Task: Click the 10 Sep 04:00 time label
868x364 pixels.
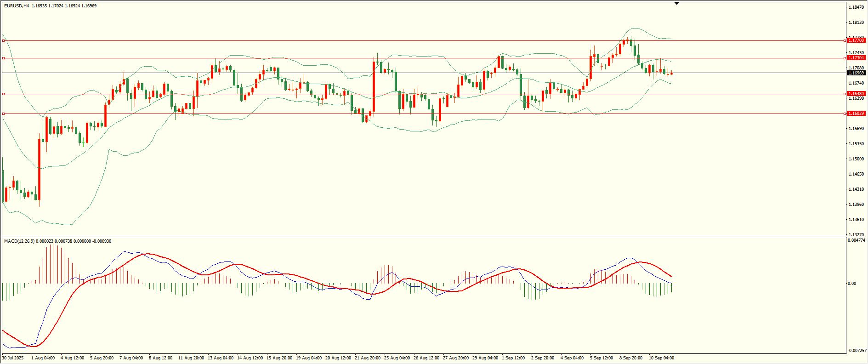Action: tap(662, 358)
